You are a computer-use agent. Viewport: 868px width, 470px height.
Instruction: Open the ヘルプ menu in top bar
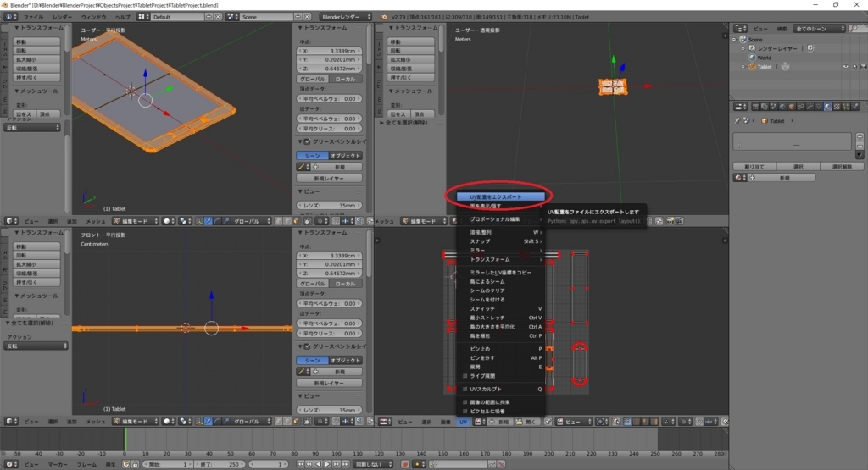(x=122, y=17)
